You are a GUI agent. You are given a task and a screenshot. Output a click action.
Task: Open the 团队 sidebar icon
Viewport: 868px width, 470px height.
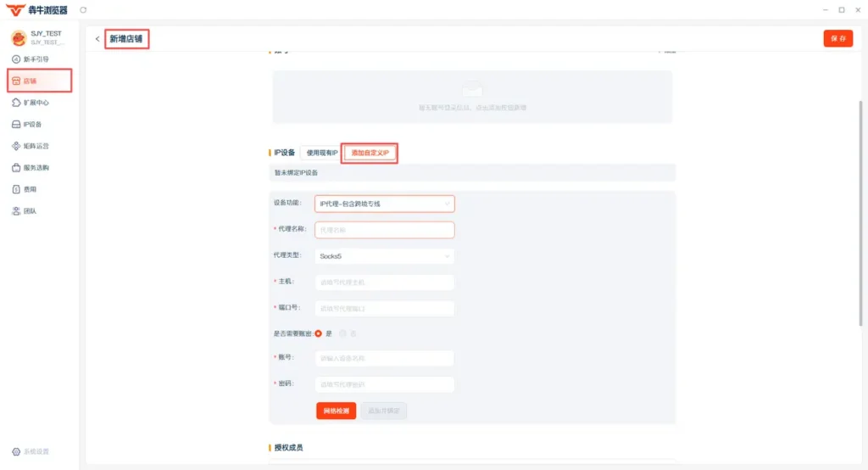click(16, 210)
